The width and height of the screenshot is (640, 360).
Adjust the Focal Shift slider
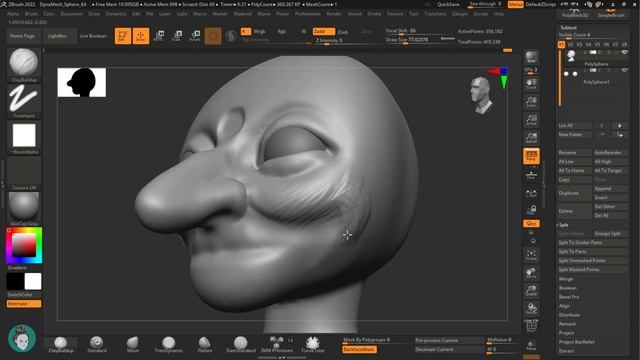point(420,31)
